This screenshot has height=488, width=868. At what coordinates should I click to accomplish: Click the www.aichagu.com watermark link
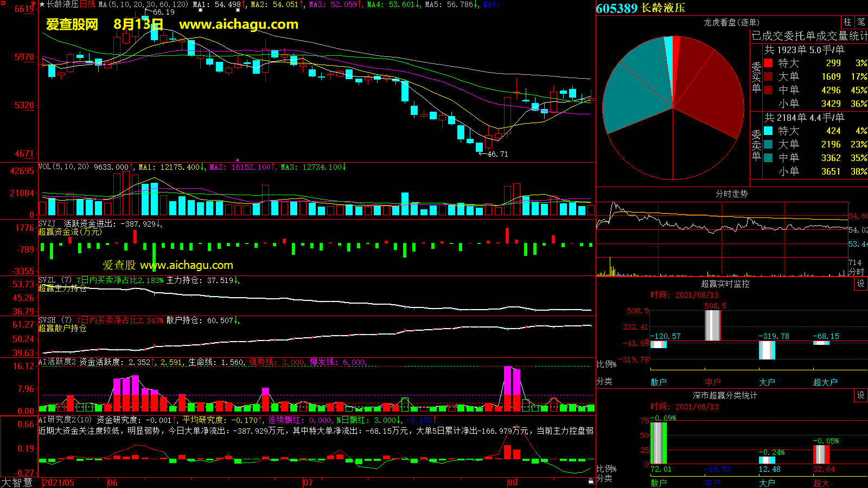tap(239, 24)
